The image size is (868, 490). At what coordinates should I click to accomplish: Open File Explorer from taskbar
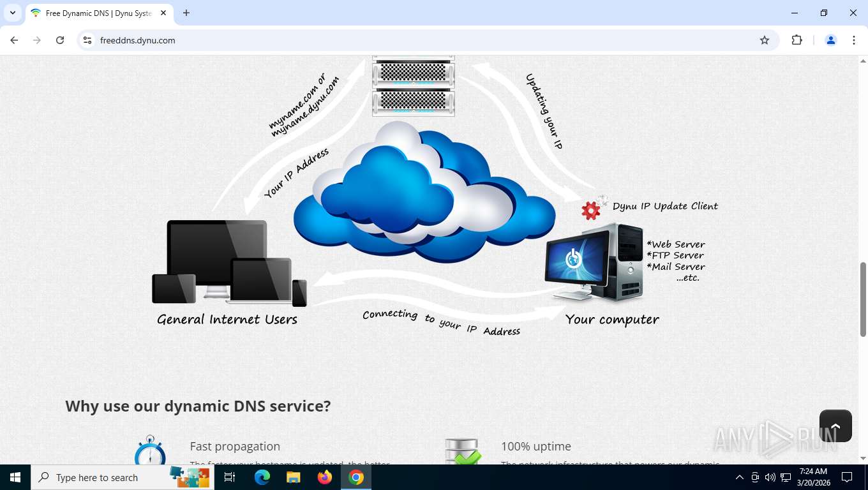tap(293, 477)
